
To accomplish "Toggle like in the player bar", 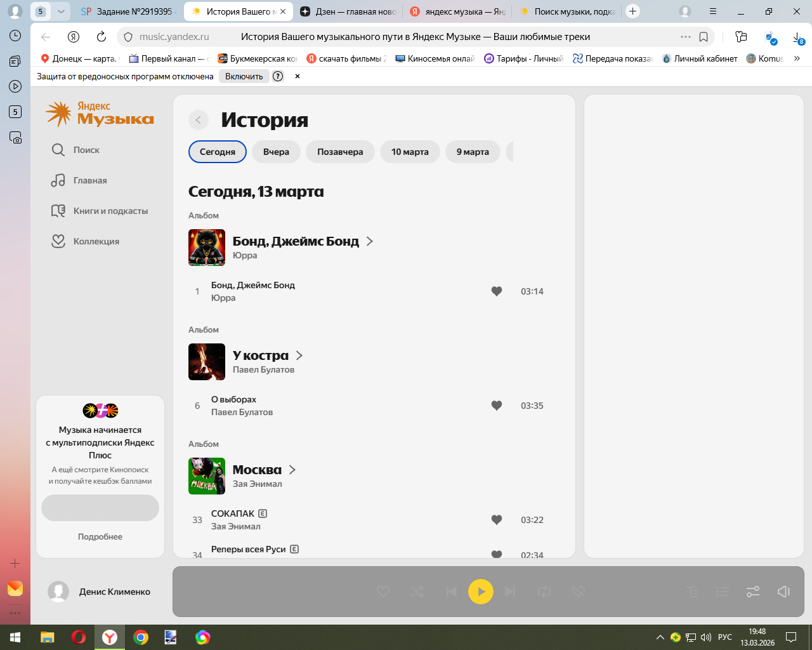I will point(383,592).
